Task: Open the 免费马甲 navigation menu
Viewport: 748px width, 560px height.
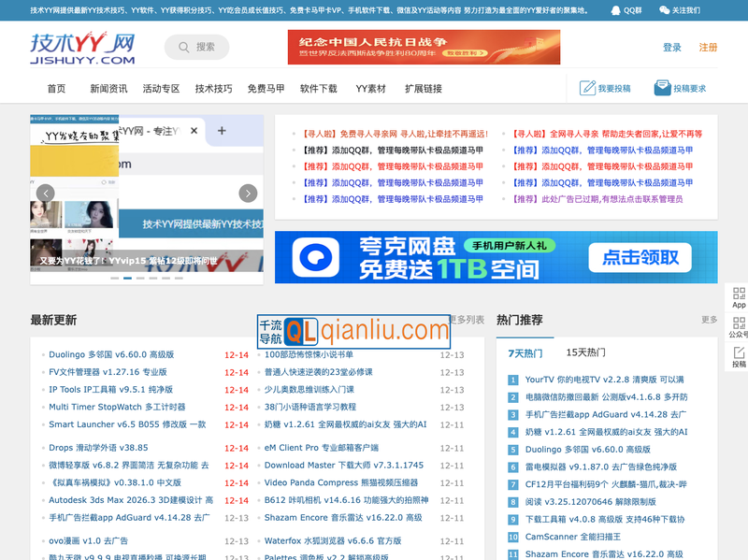Action: click(266, 89)
